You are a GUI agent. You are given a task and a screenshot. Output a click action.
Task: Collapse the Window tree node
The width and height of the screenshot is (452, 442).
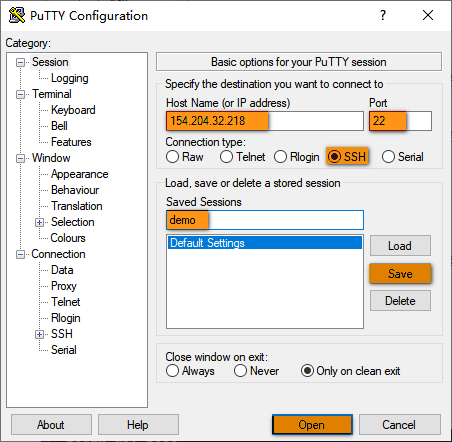[x=21, y=158]
